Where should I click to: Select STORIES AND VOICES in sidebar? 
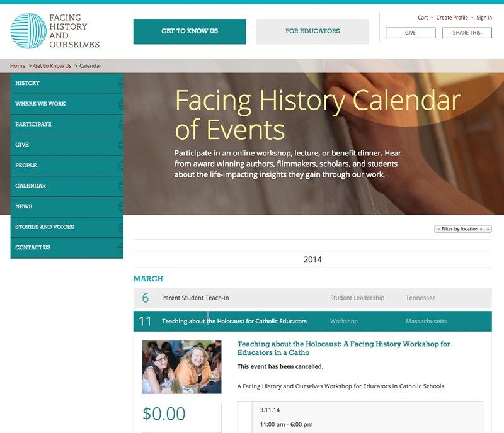tap(43, 227)
